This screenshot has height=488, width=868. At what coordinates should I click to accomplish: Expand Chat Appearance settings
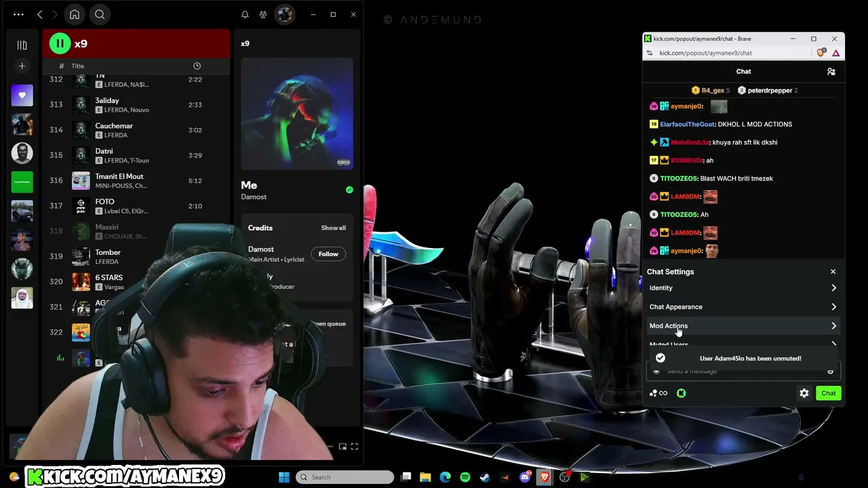(x=743, y=307)
